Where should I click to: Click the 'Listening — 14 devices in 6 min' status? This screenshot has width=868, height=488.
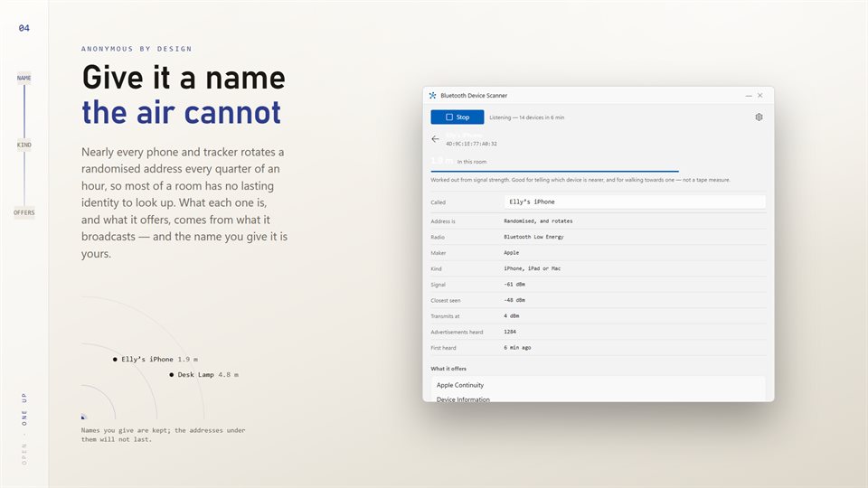pyautogui.click(x=526, y=117)
